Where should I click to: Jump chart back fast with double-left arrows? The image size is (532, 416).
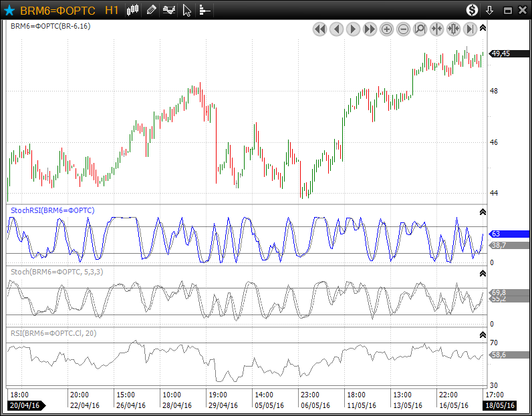[x=319, y=29]
